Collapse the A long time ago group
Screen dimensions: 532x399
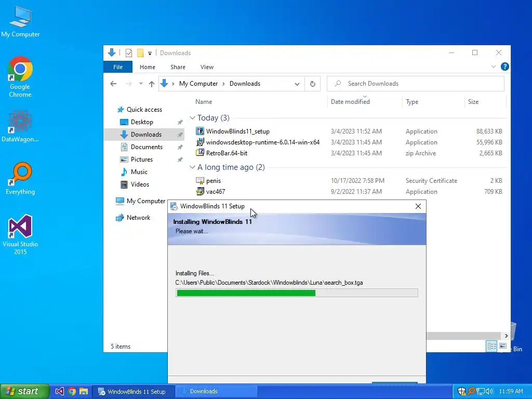[x=192, y=167]
